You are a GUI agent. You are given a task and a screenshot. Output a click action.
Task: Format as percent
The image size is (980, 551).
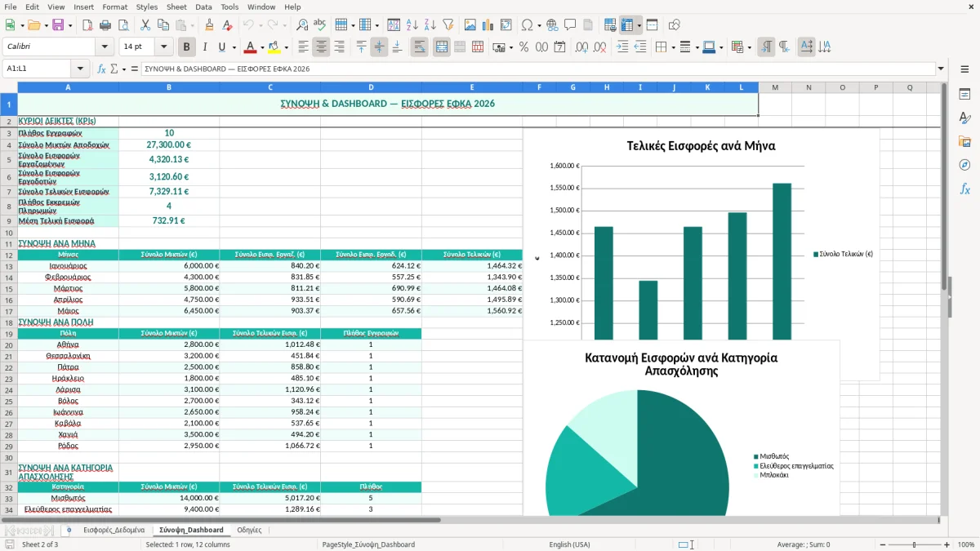(523, 47)
